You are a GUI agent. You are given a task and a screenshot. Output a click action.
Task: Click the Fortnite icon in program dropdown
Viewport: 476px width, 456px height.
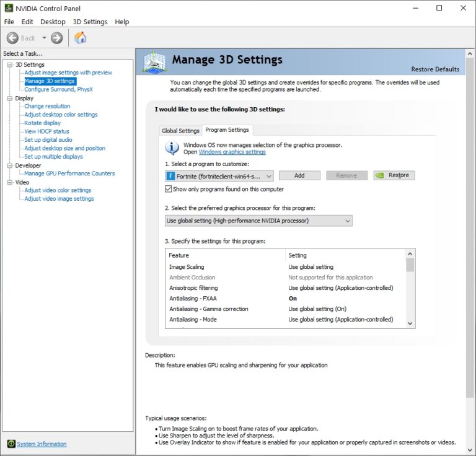170,176
